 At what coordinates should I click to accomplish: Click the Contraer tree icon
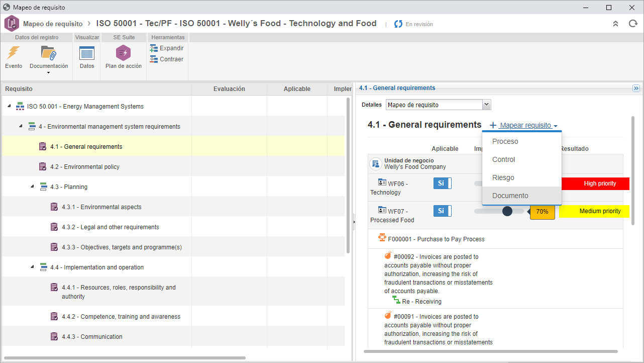(x=154, y=59)
